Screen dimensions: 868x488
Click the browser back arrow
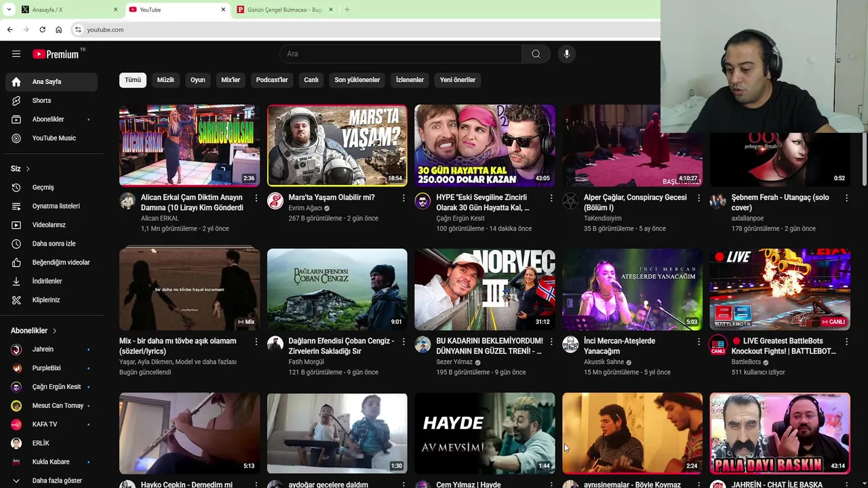tap(9, 30)
